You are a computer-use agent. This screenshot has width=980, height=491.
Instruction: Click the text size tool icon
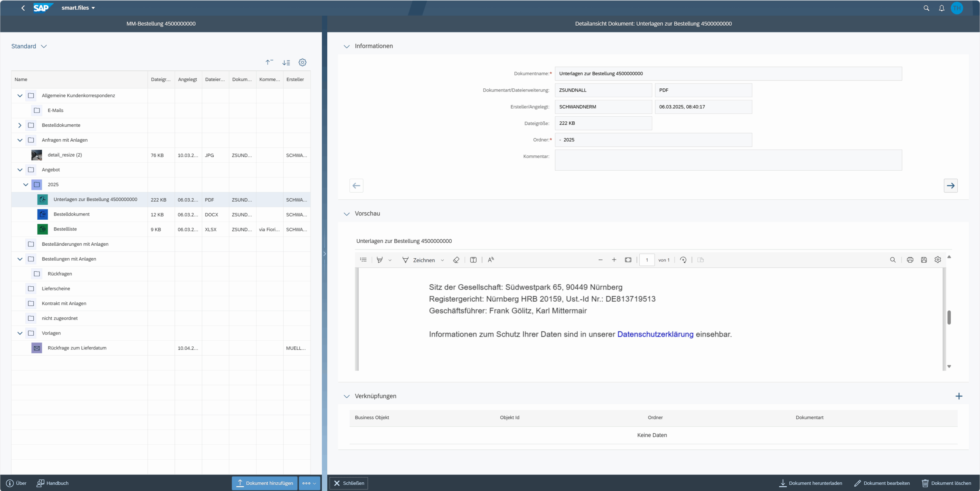click(x=491, y=260)
